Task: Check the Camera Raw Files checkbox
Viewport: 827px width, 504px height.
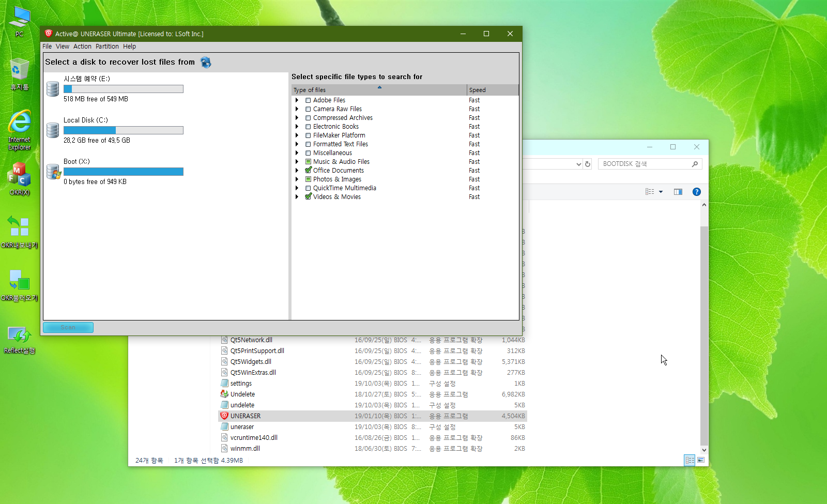Action: pos(308,109)
